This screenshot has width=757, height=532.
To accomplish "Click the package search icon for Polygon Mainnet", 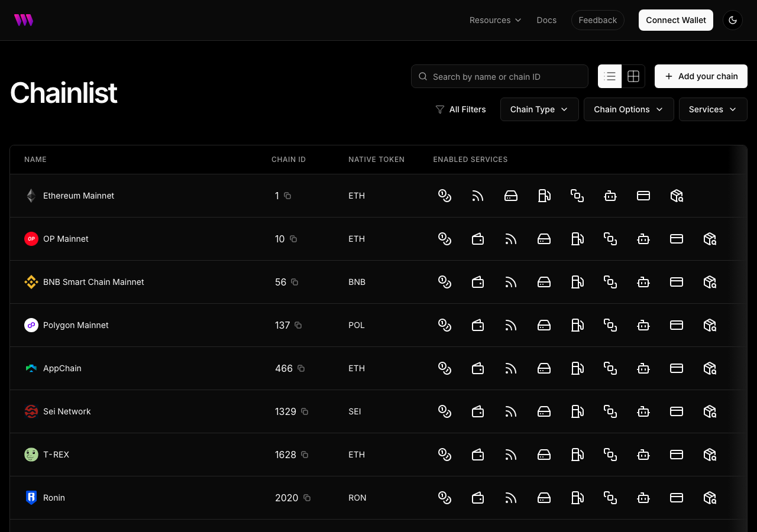I will tap(710, 325).
